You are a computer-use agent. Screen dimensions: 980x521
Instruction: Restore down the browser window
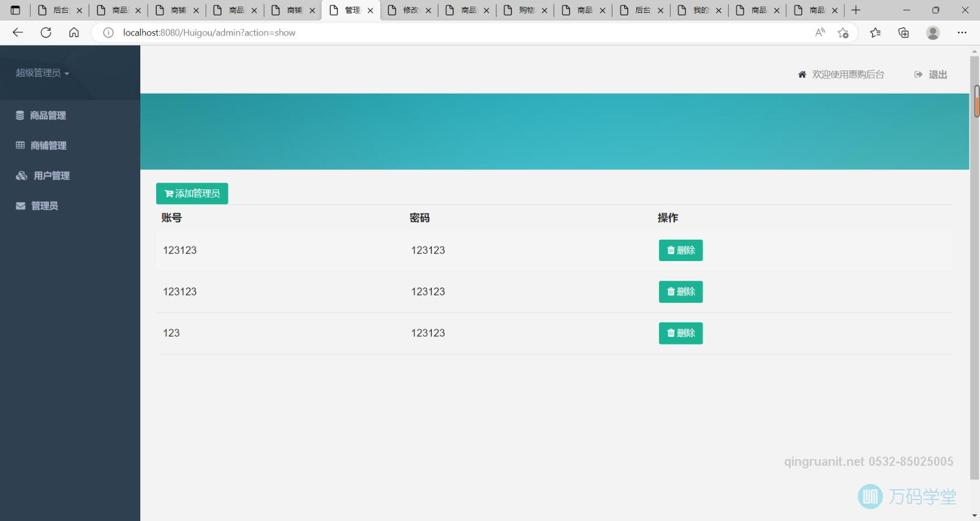click(935, 10)
